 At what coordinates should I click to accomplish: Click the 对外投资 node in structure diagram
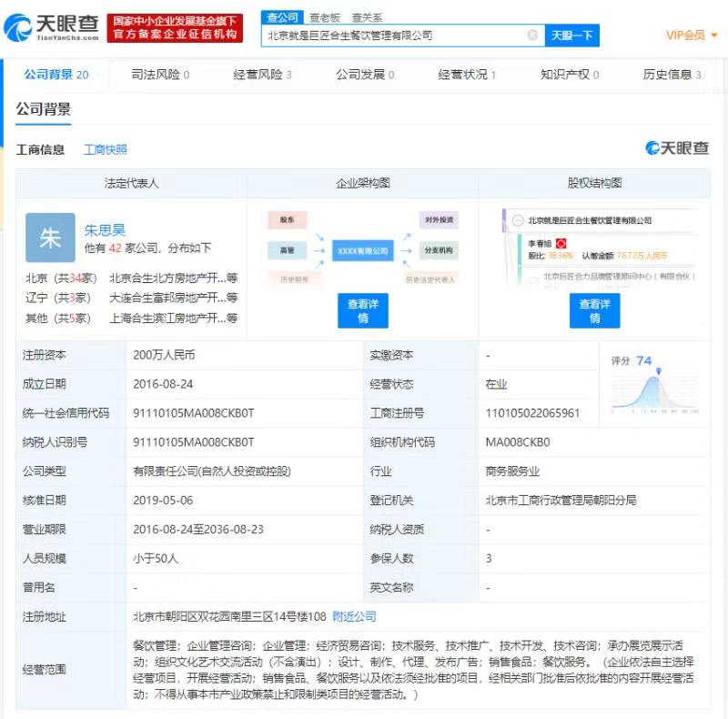439,219
